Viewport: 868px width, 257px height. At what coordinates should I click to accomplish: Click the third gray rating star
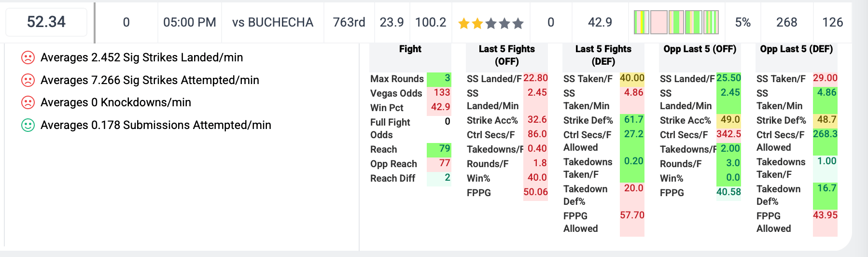coord(491,23)
